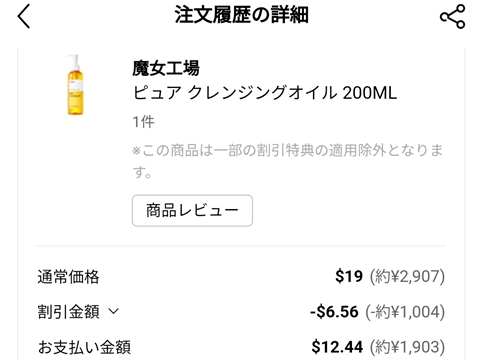Open the 魔女工場 brand name
The image size is (480, 360).
166,68
